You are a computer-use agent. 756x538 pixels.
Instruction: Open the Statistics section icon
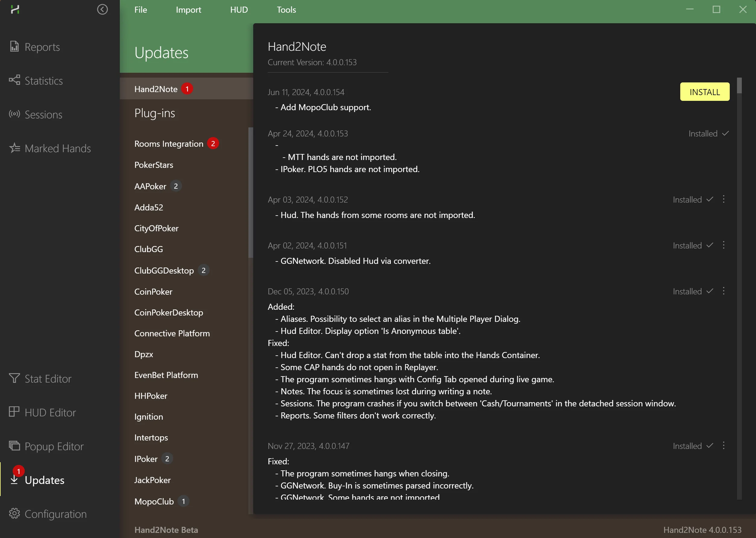click(14, 80)
